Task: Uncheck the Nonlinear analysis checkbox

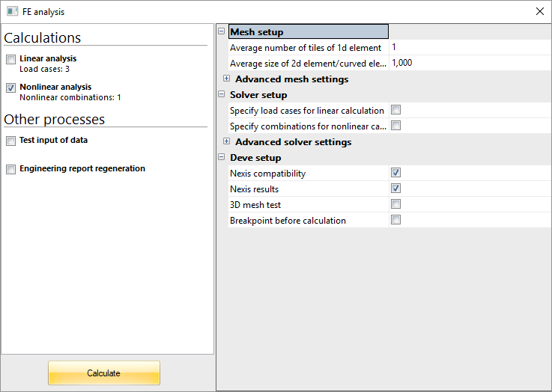Action: 10,88
